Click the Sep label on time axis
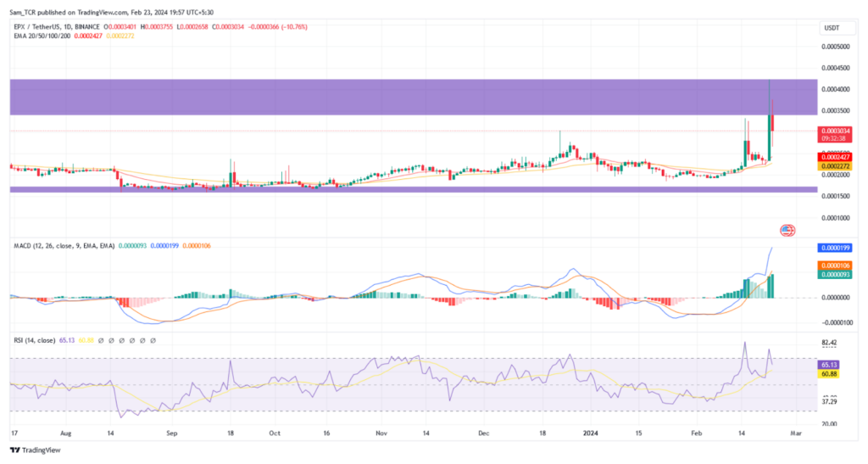The height and width of the screenshot is (464, 868). [x=171, y=433]
